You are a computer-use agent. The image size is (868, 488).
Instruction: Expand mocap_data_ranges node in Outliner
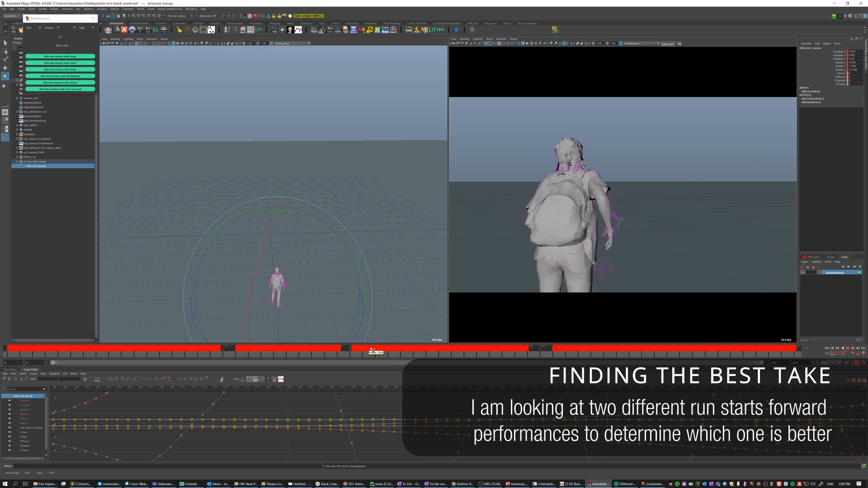click(17, 161)
